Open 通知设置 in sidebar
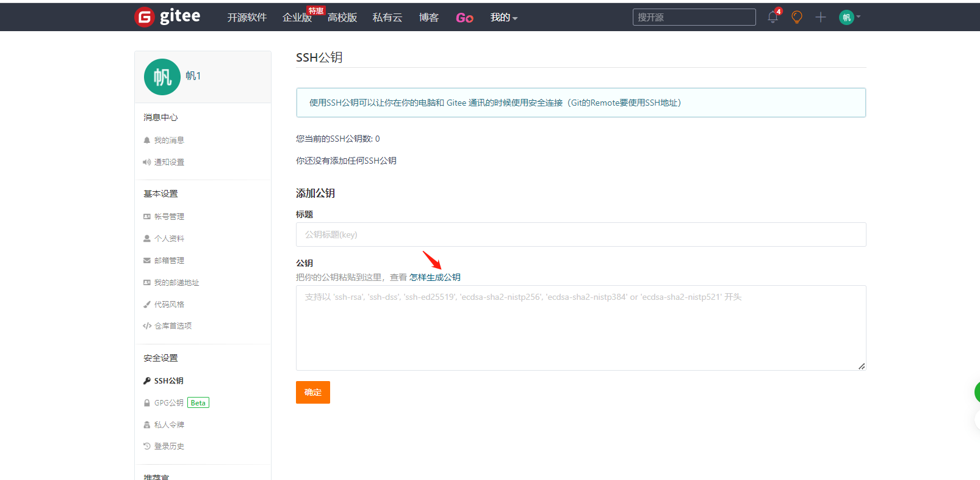The height and width of the screenshot is (480, 980). click(169, 162)
